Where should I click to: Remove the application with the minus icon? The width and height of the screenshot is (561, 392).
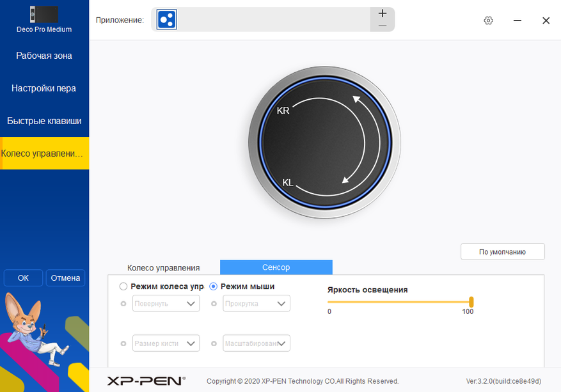pos(383,26)
